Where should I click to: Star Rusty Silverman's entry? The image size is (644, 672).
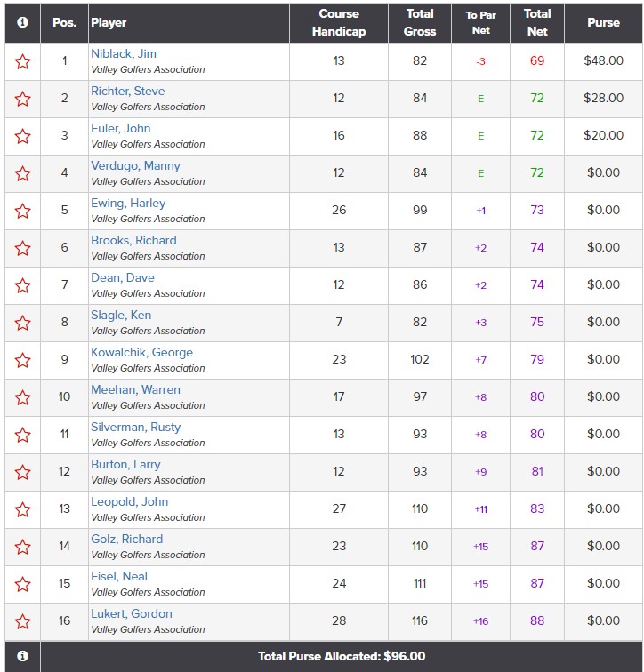click(22, 435)
